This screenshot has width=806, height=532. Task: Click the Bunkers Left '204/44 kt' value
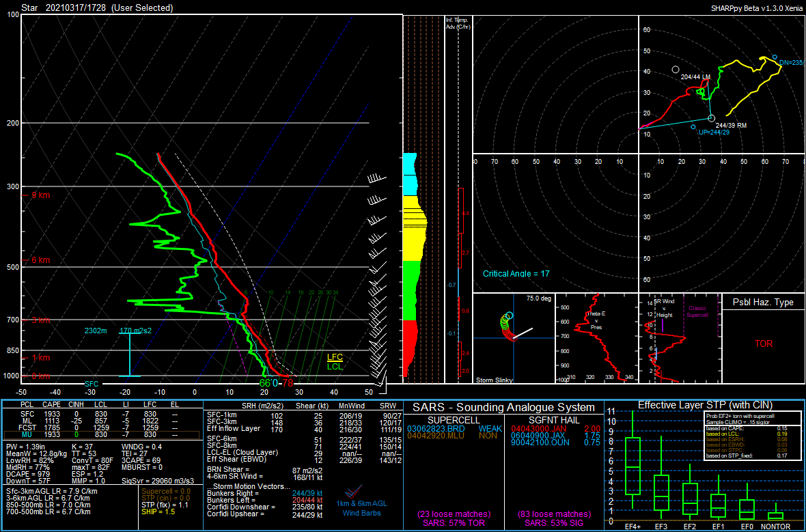(307, 500)
